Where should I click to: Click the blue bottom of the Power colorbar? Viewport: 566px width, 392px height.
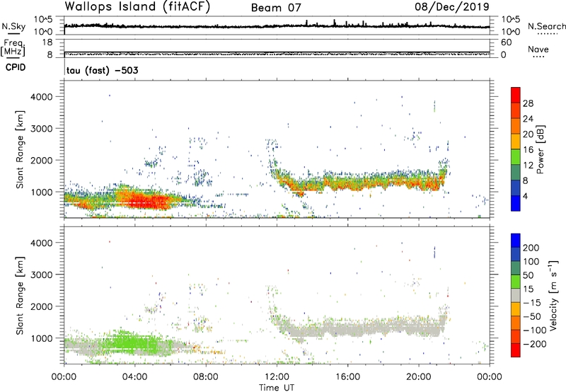coord(516,203)
